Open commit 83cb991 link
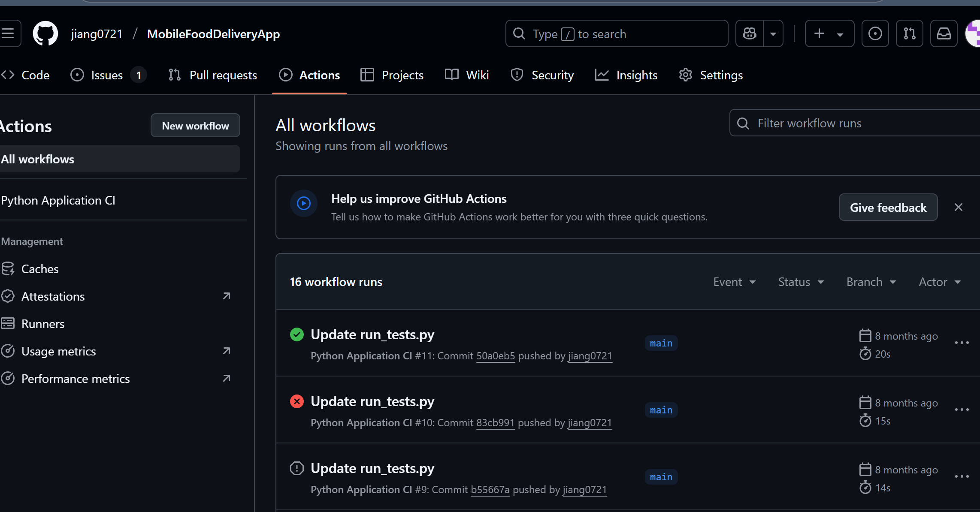This screenshot has width=980, height=512. [x=495, y=423]
